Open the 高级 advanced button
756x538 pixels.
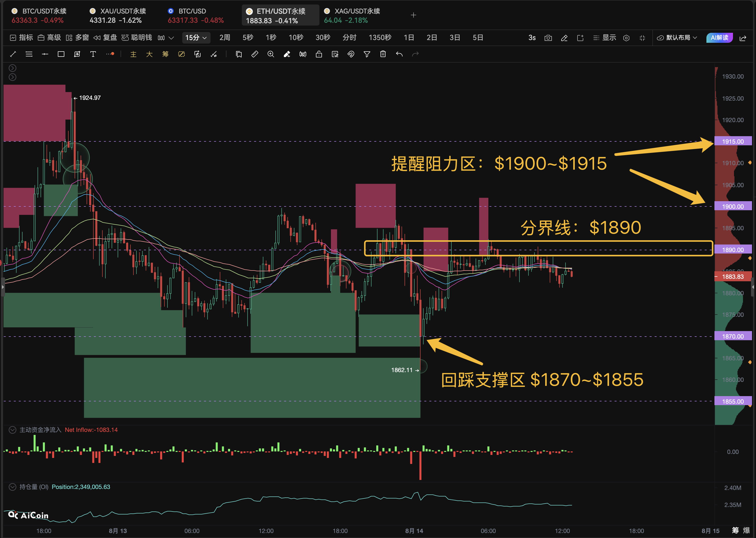click(49, 38)
